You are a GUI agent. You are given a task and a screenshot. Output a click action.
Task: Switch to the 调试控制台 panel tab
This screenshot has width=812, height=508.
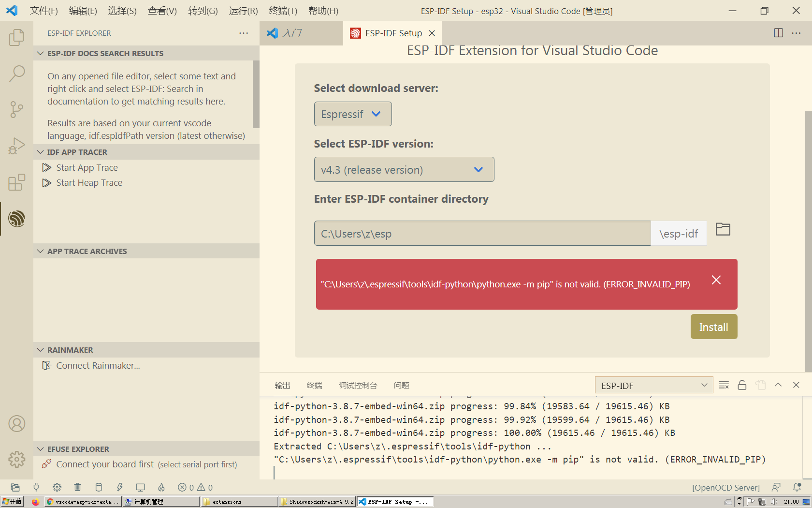358,385
